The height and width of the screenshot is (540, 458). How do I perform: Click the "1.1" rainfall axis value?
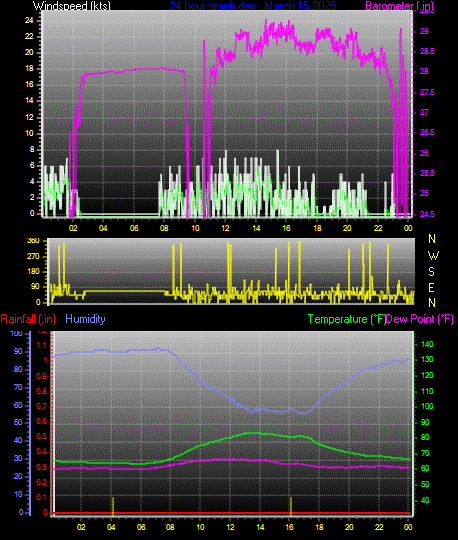pyautogui.click(x=42, y=345)
